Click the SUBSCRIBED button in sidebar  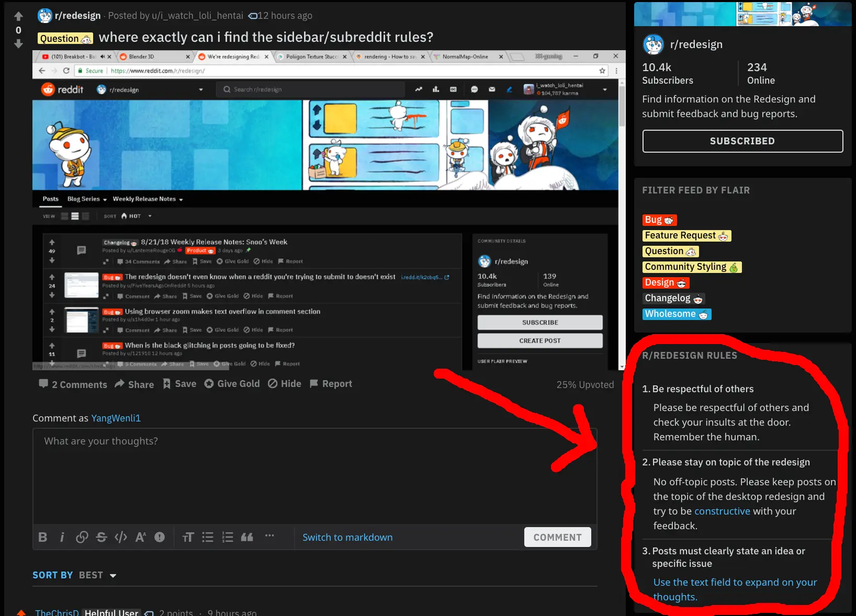coord(742,141)
